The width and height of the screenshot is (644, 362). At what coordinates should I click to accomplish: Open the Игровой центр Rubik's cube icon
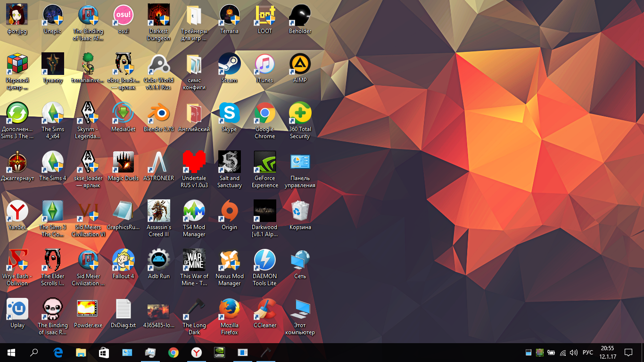(17, 64)
